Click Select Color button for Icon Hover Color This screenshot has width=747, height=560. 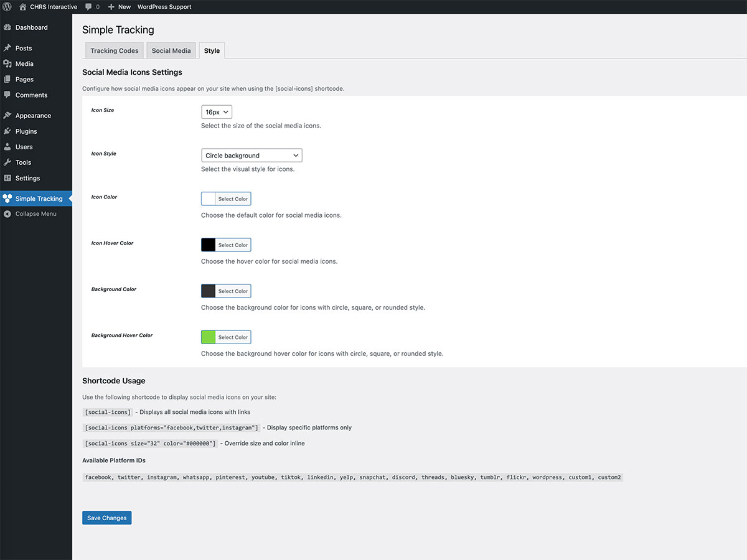click(233, 245)
